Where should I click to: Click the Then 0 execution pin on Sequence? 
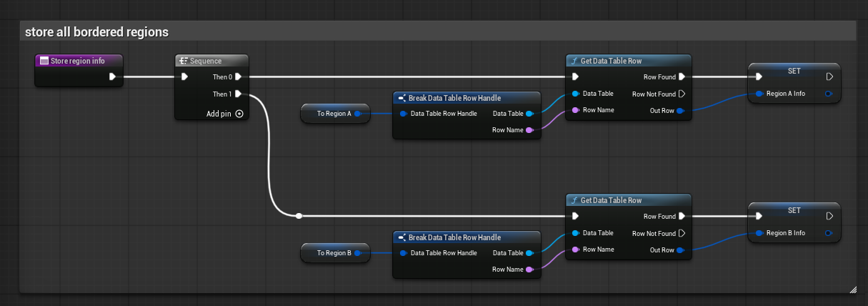pyautogui.click(x=239, y=76)
